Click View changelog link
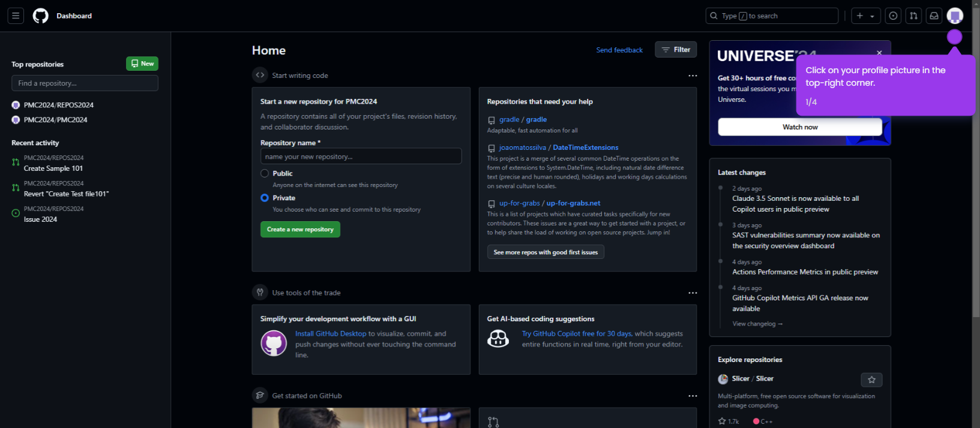The width and height of the screenshot is (980, 428). tap(757, 324)
